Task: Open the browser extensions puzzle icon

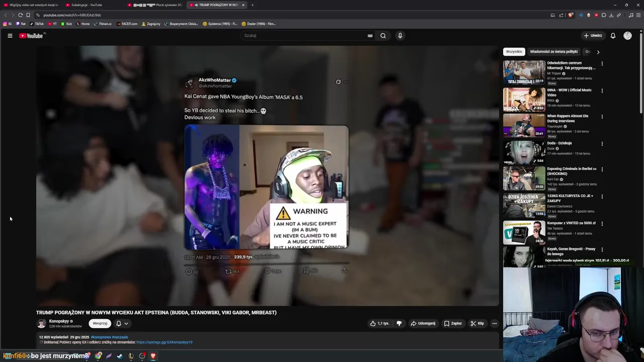Action: click(604, 15)
